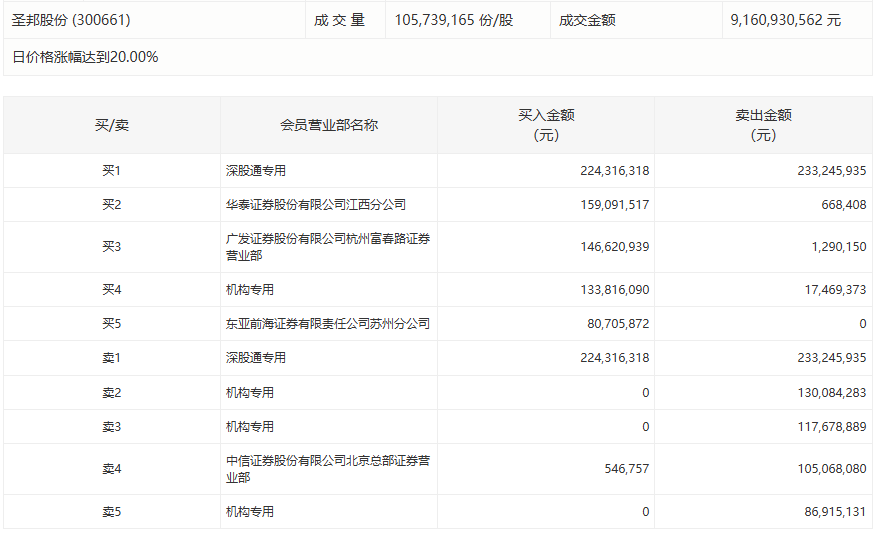The image size is (876, 534).
Task: Click 机构专用 in the 卖2 row
Action: pos(250,393)
